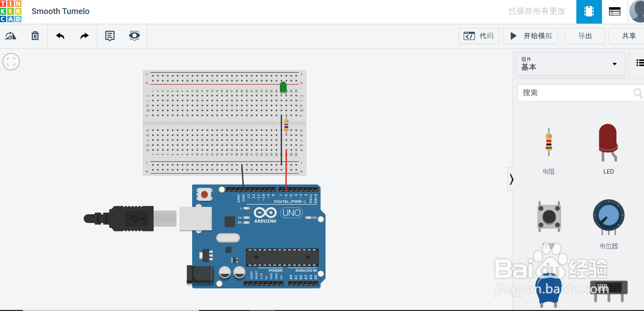Zoom to fit the circuit view
Viewport: 644px width, 311px height.
(11, 62)
